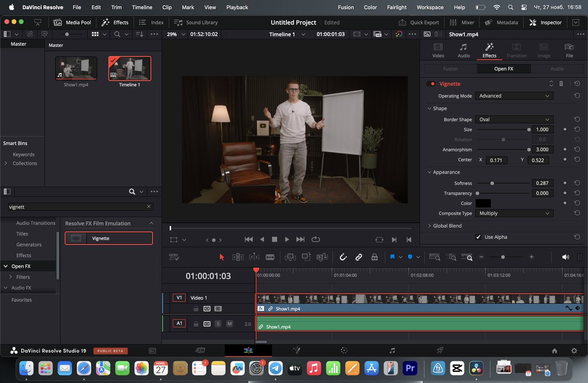Disable the Vignette effect toggle
Viewport: 588px width, 383px height.
431,84
